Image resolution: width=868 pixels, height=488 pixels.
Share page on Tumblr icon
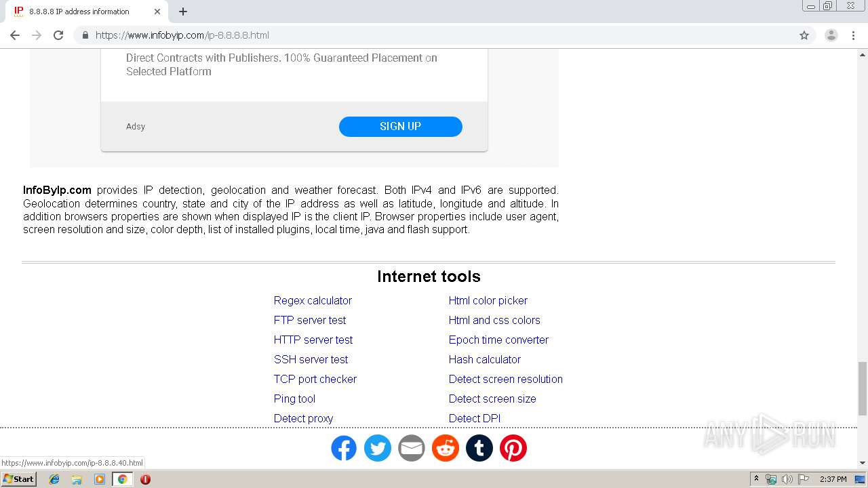[479, 448]
